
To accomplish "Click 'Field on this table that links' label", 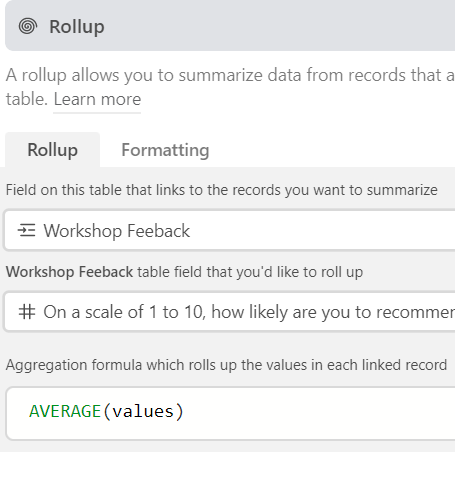I will click(x=222, y=190).
